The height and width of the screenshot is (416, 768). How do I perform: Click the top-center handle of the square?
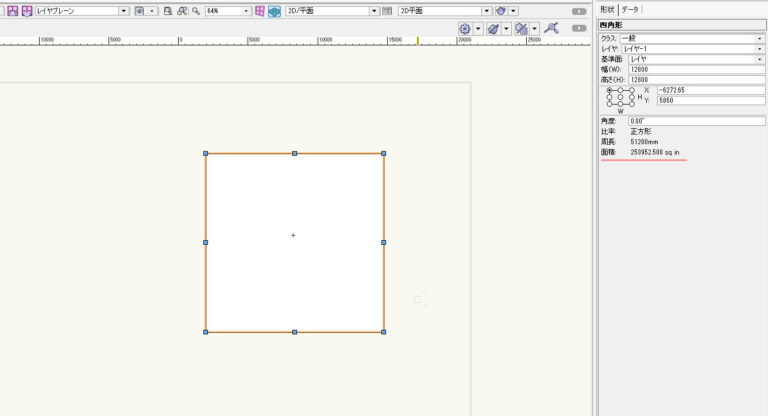(x=294, y=153)
